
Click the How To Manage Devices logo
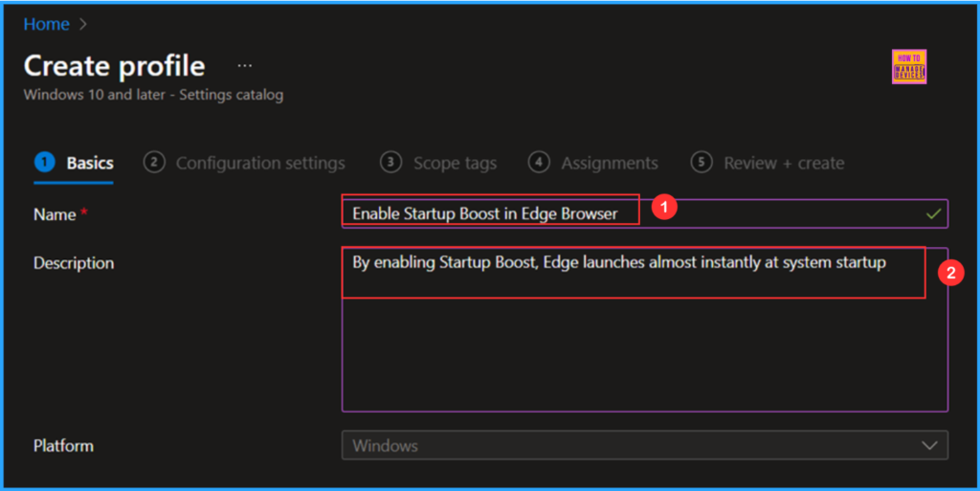909,66
